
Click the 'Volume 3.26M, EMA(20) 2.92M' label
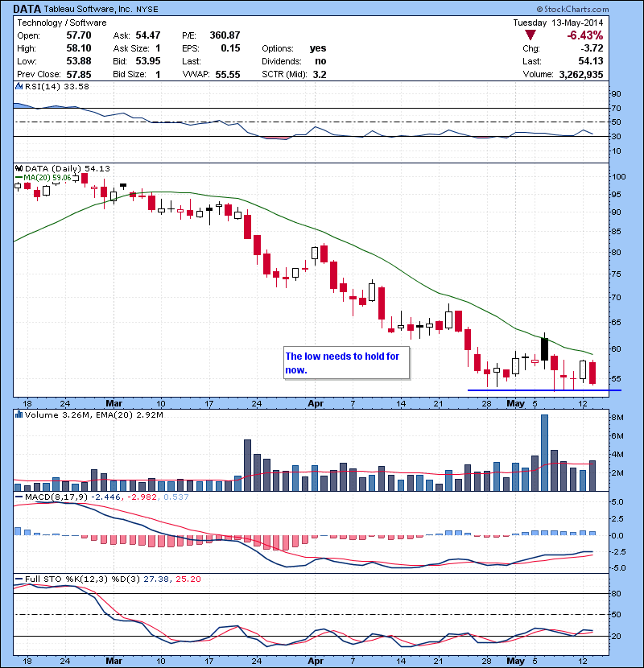pos(93,414)
